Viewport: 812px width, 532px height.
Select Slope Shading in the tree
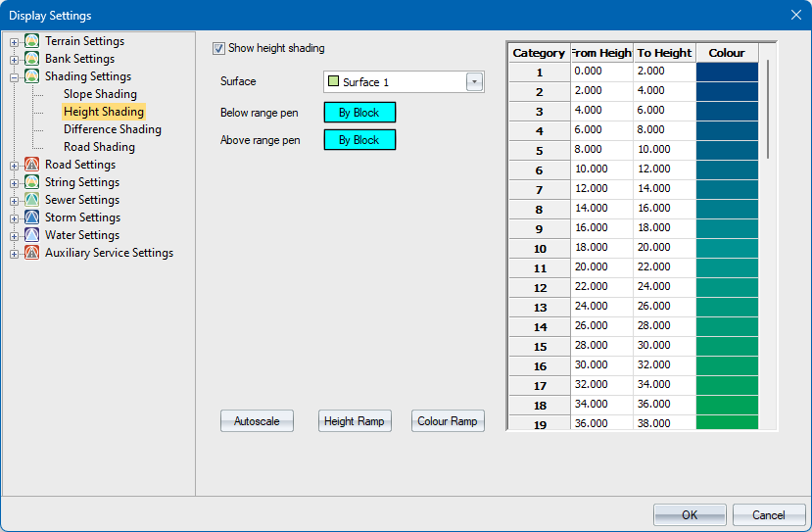click(100, 94)
